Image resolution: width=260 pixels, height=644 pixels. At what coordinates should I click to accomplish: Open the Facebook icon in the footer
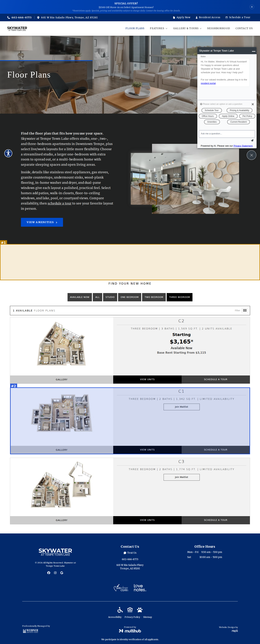[x=49, y=573]
